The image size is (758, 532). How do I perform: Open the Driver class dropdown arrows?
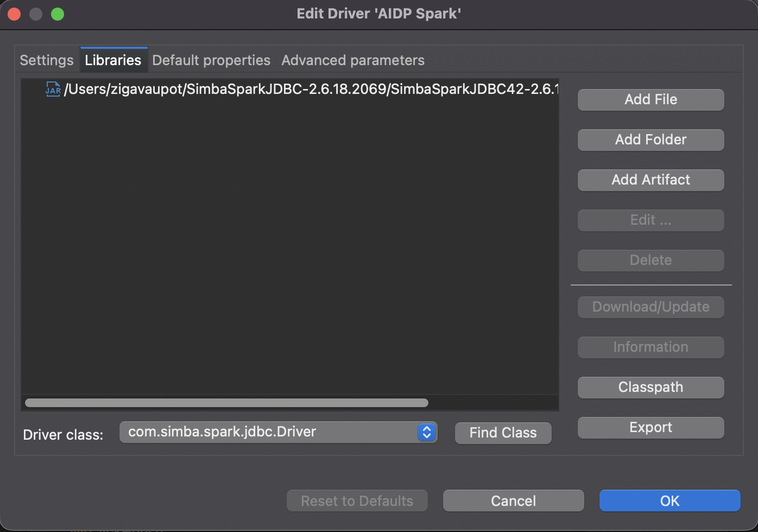[x=427, y=432]
